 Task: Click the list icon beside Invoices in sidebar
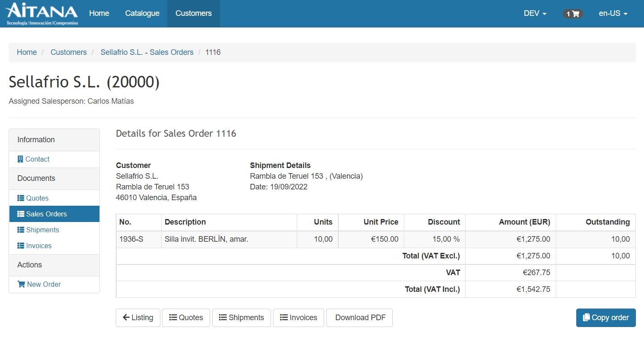point(21,246)
